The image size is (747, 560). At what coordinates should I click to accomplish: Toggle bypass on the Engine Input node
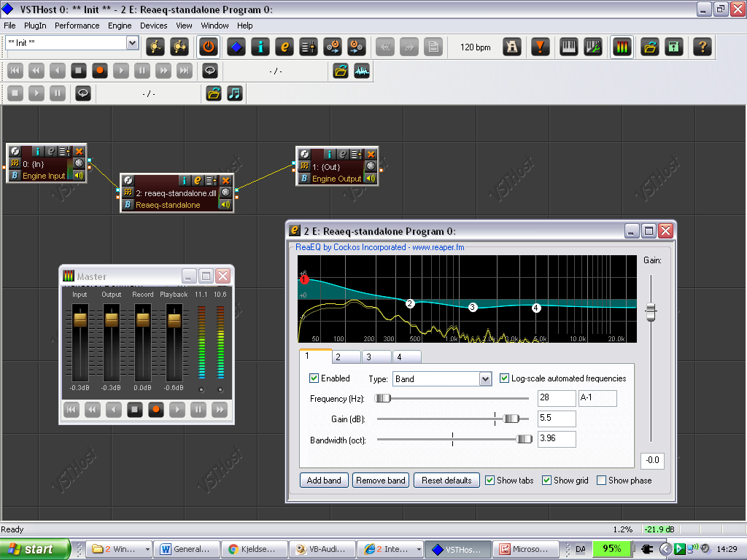coord(15,175)
